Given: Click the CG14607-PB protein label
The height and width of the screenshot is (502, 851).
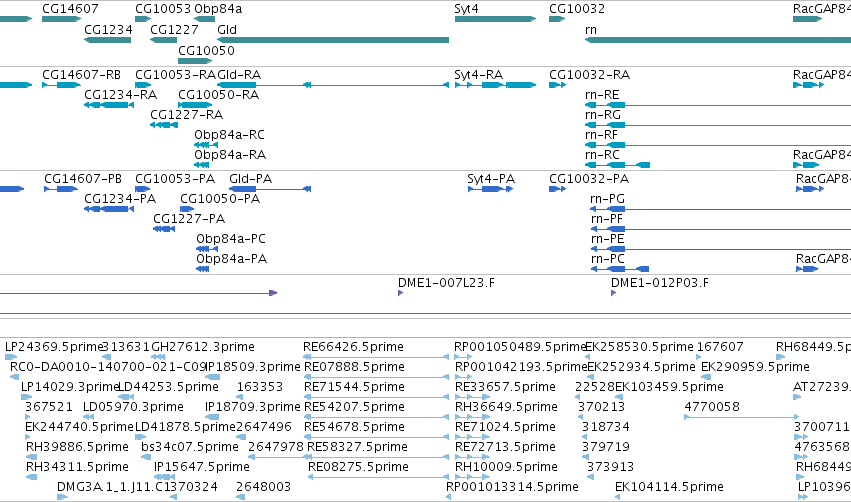Looking at the screenshot, I should click(x=83, y=179).
